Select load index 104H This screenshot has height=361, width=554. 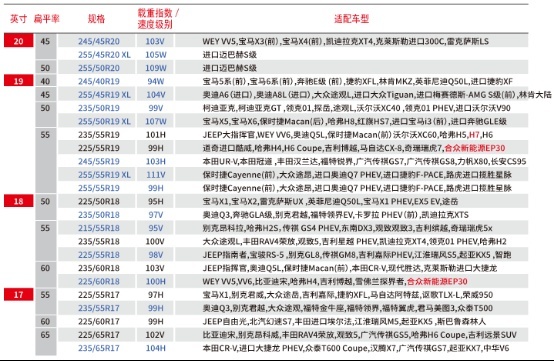156,348
